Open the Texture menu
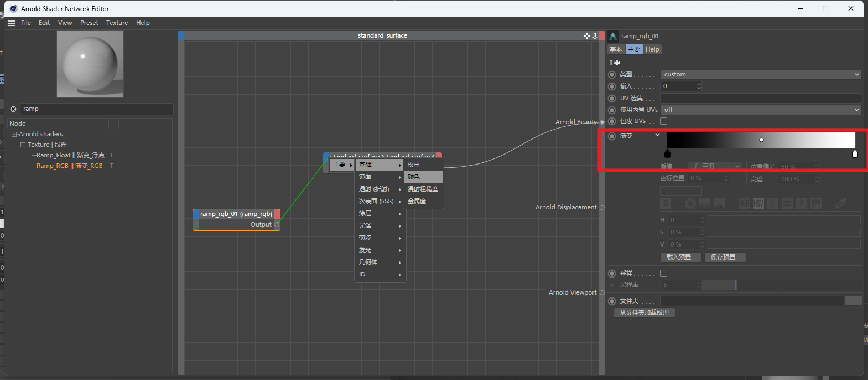The image size is (868, 380). click(117, 23)
